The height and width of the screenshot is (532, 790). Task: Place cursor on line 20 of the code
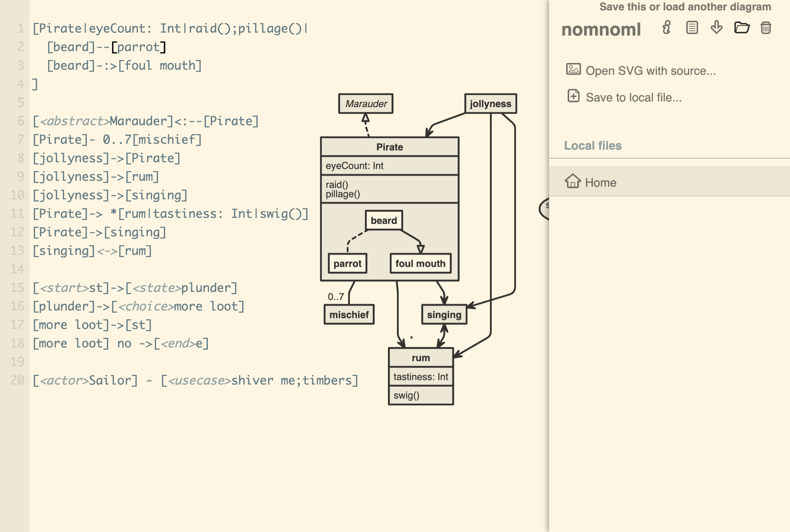click(x=195, y=380)
